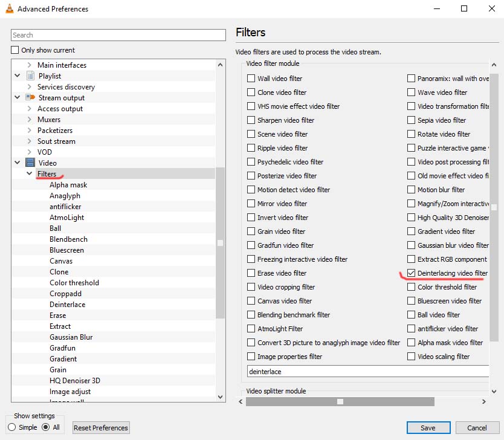Click the Cancel button

click(477, 428)
